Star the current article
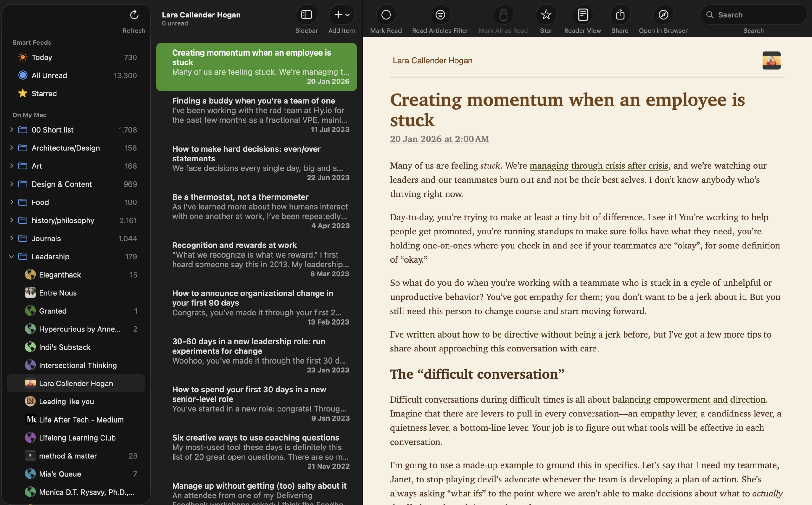The height and width of the screenshot is (505, 812). click(546, 15)
